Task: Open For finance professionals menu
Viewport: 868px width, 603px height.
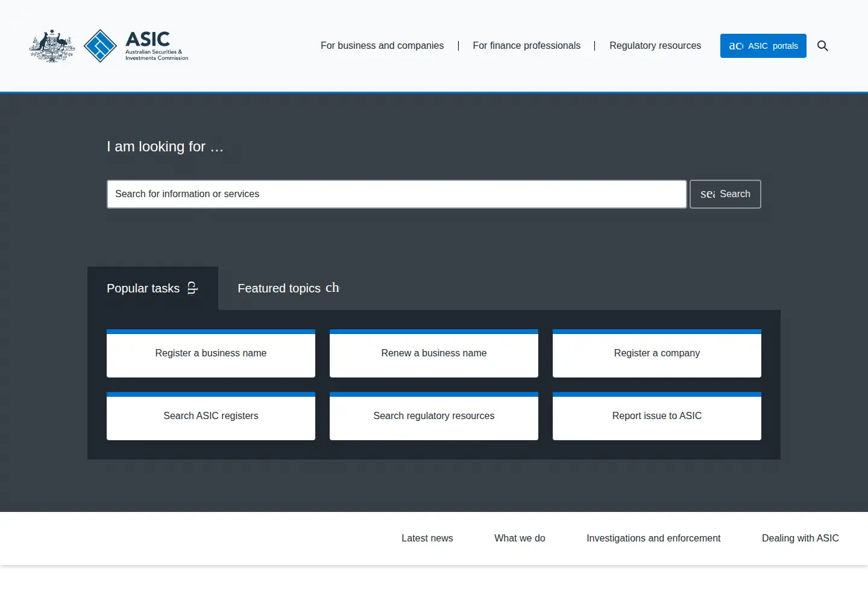Action: pyautogui.click(x=527, y=46)
